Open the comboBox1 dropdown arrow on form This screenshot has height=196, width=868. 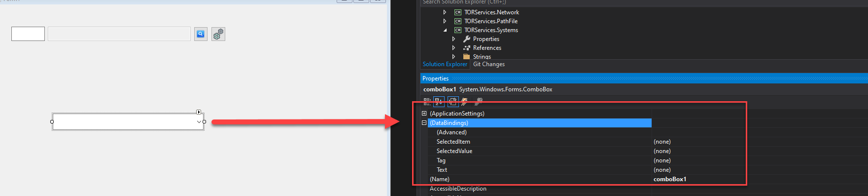pyautogui.click(x=199, y=122)
